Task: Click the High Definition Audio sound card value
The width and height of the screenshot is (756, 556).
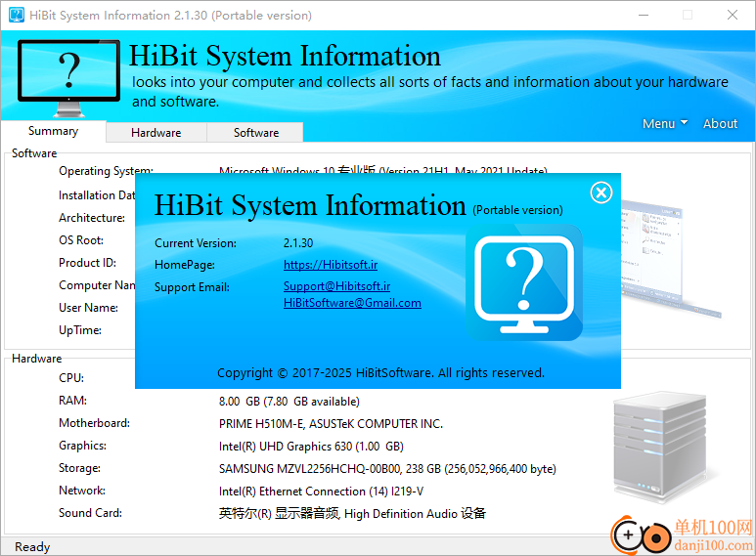Action: click(x=352, y=514)
